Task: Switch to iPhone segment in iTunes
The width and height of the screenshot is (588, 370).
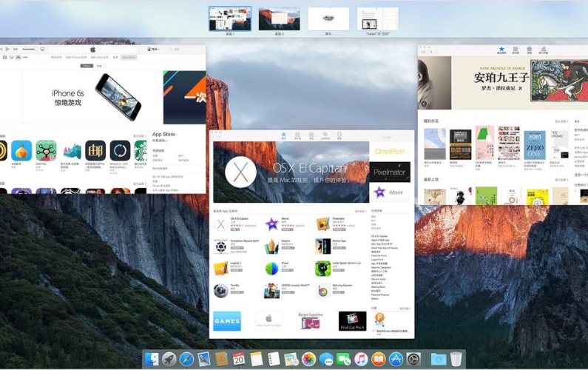Action: (x=87, y=66)
